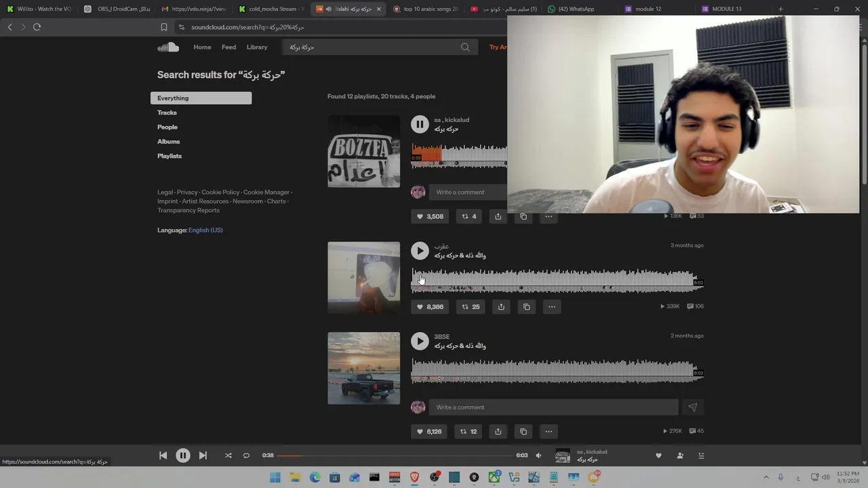This screenshot has width=868, height=488.
Task: Repost the track with 12 reposts
Action: click(469, 431)
